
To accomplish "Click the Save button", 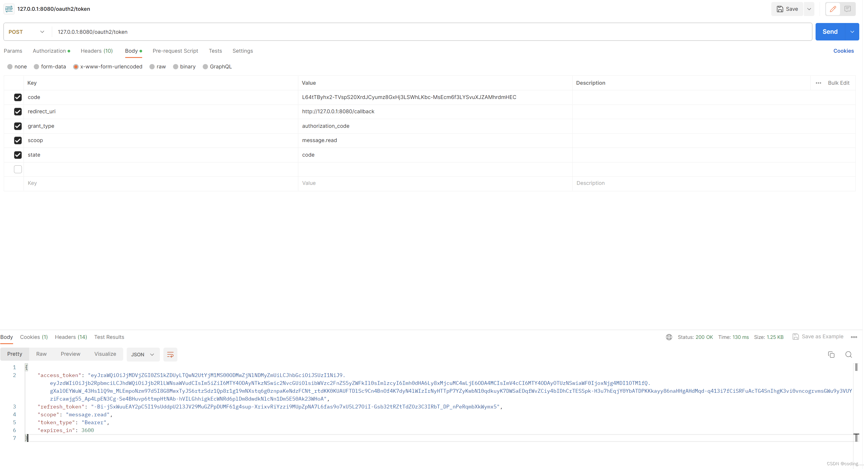I will pos(787,9).
